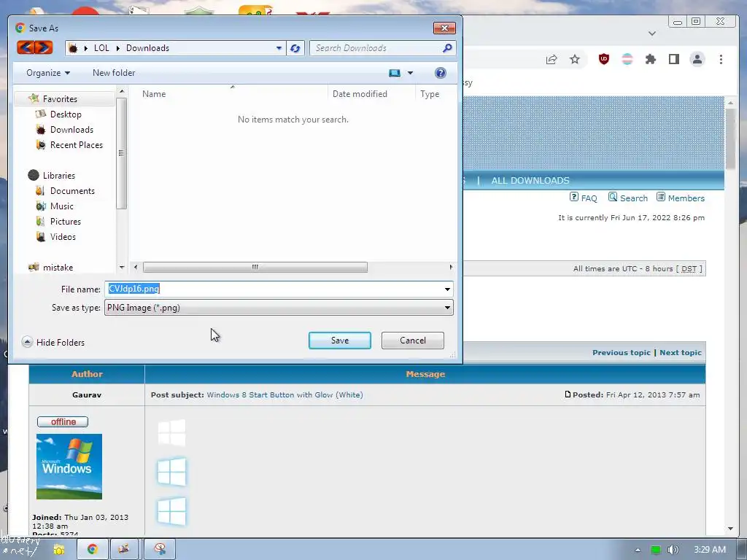Open the address path dropdown arrow
Image resolution: width=747 pixels, height=560 pixels.
coord(279,48)
